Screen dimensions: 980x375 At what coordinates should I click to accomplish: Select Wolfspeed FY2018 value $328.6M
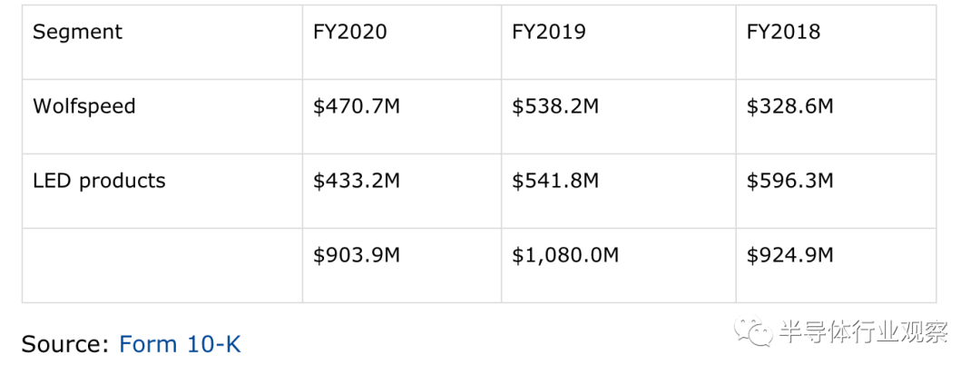coord(789,106)
